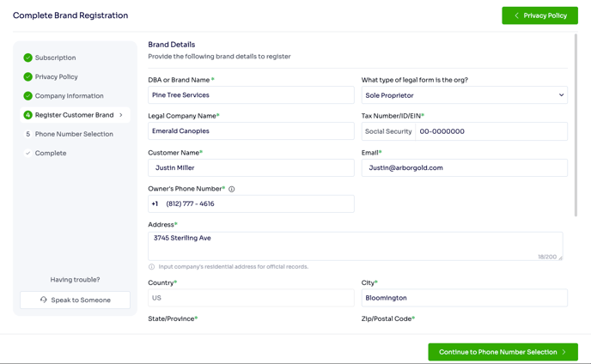Click the info icon beside Owner's Phone Number

[x=232, y=189]
